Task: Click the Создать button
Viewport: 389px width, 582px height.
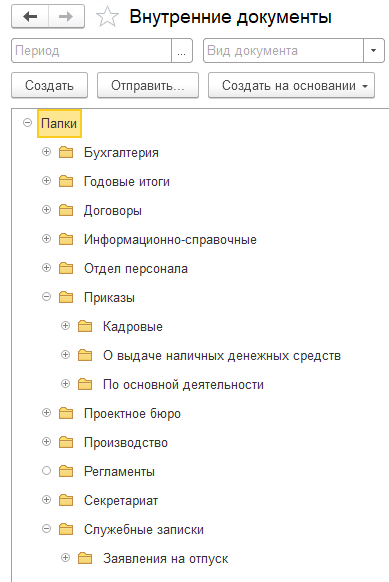Action: click(49, 85)
